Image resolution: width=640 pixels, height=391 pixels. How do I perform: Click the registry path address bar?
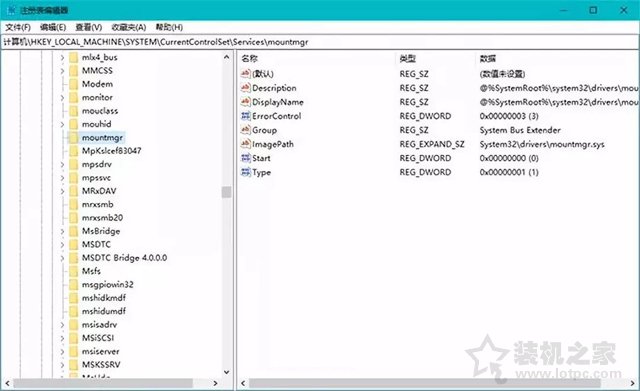tap(320, 42)
